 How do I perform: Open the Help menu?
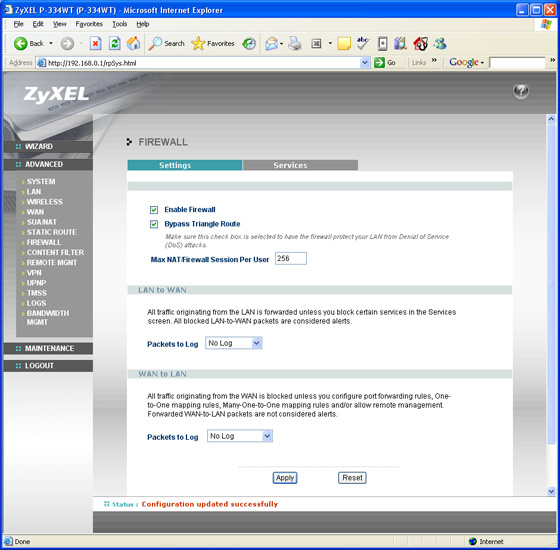143,24
